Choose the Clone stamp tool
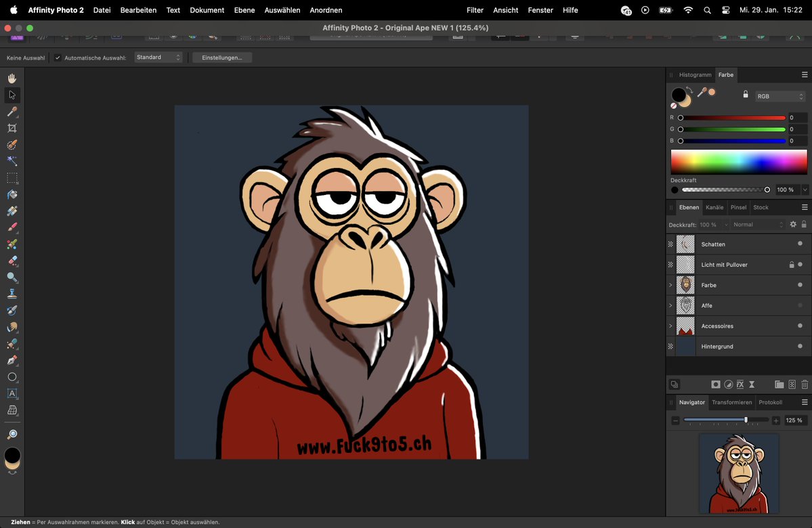812x528 pixels. click(x=12, y=294)
